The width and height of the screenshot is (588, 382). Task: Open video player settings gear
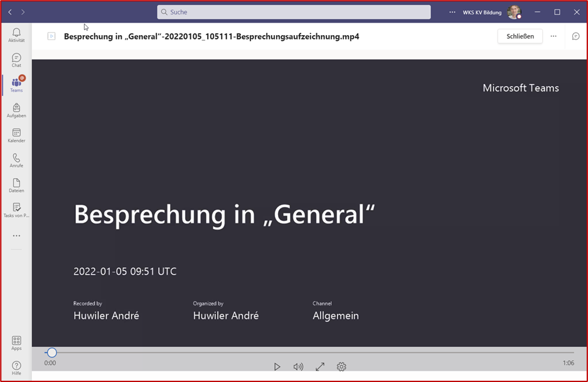pos(341,366)
